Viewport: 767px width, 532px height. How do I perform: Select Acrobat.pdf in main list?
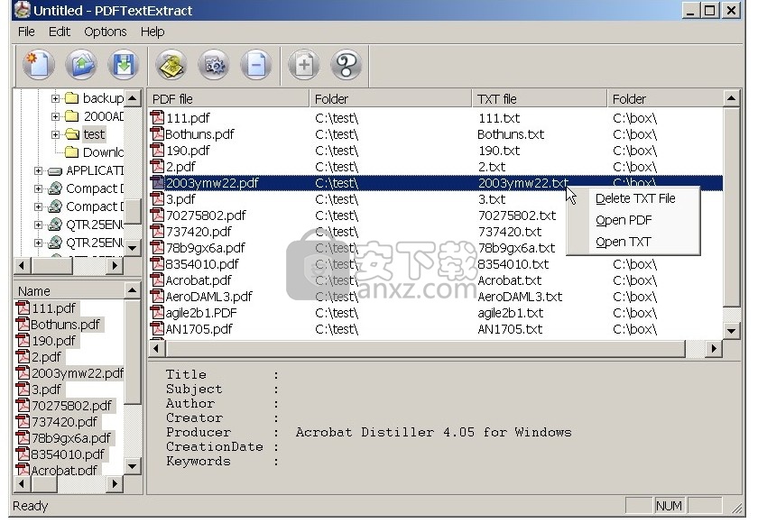[x=199, y=280]
